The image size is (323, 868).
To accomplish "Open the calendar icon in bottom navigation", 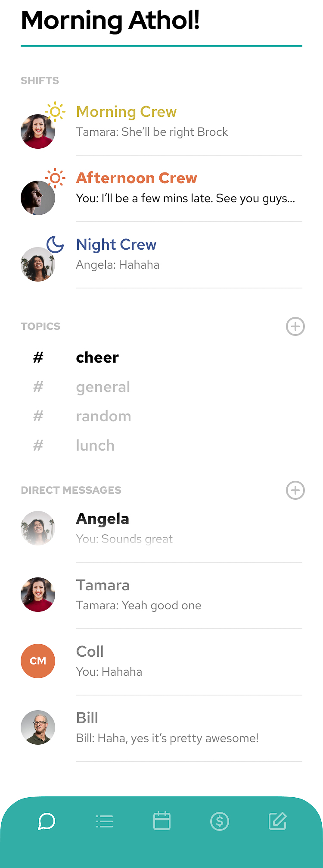I will pos(162,821).
